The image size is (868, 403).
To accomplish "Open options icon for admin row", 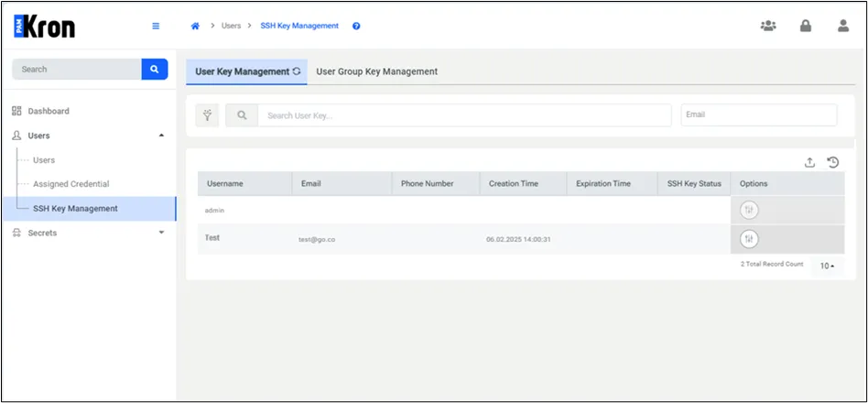I will (x=749, y=210).
